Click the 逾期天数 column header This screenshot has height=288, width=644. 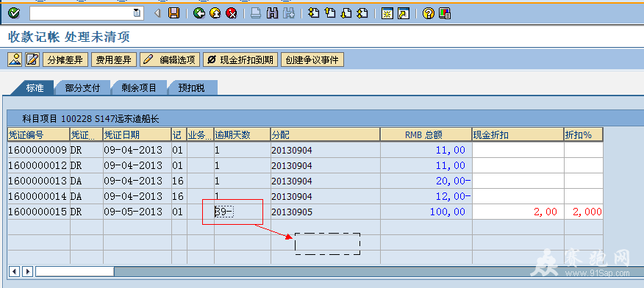click(242, 134)
